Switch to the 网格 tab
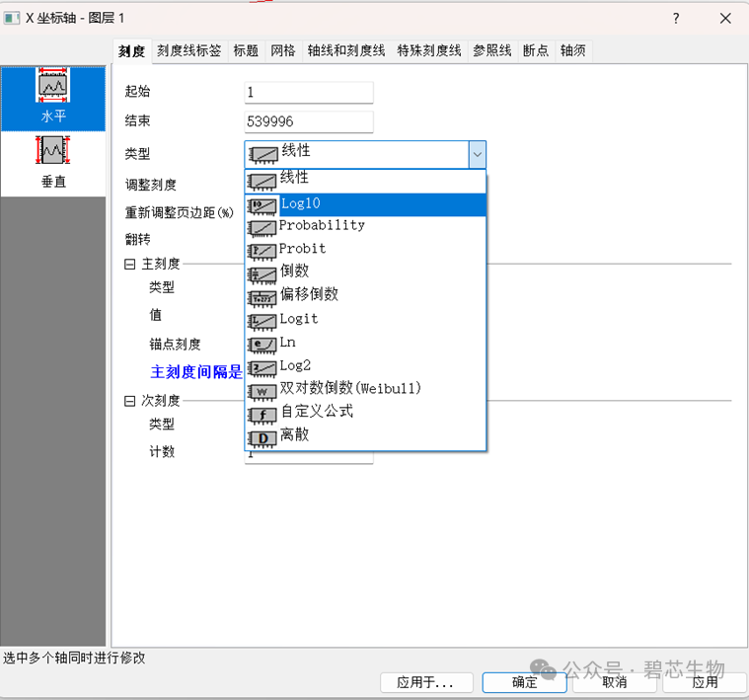 click(283, 50)
